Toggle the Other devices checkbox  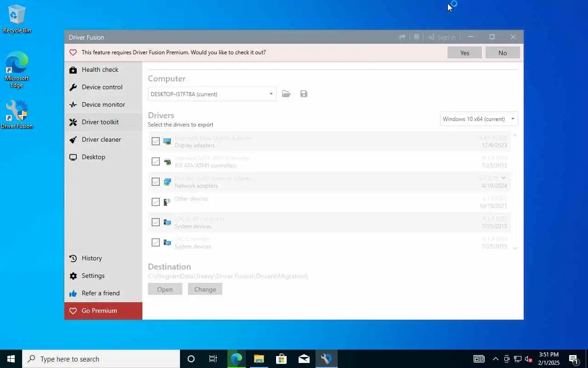click(x=156, y=202)
